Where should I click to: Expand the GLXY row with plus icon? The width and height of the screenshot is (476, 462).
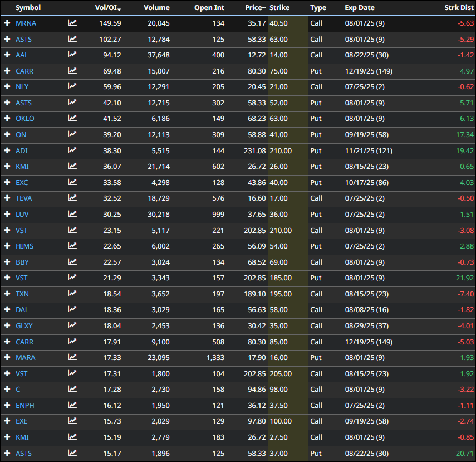coord(7,325)
